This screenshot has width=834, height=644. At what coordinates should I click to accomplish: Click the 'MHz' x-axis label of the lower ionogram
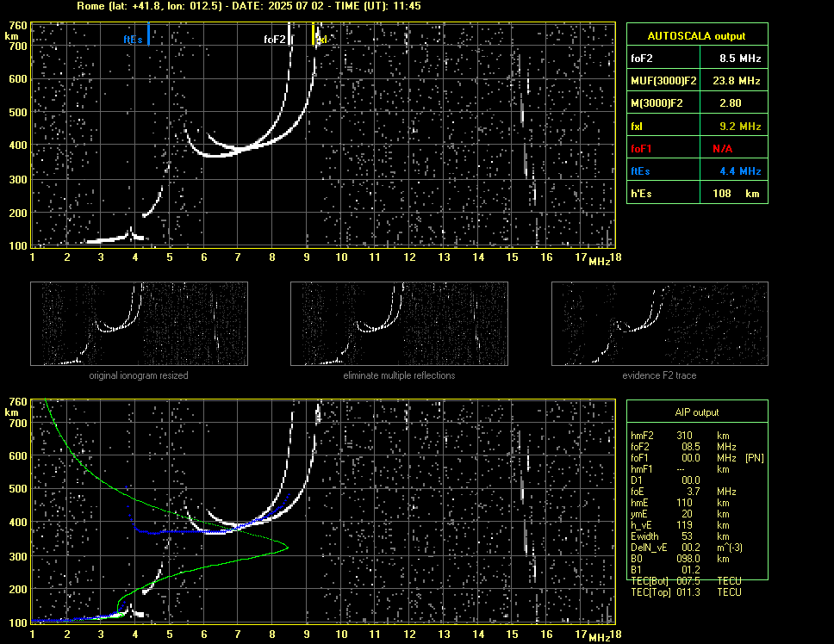coord(599,637)
